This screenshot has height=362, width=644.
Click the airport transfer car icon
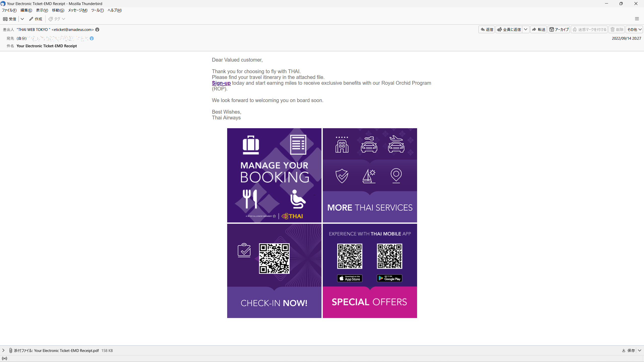pyautogui.click(x=396, y=144)
